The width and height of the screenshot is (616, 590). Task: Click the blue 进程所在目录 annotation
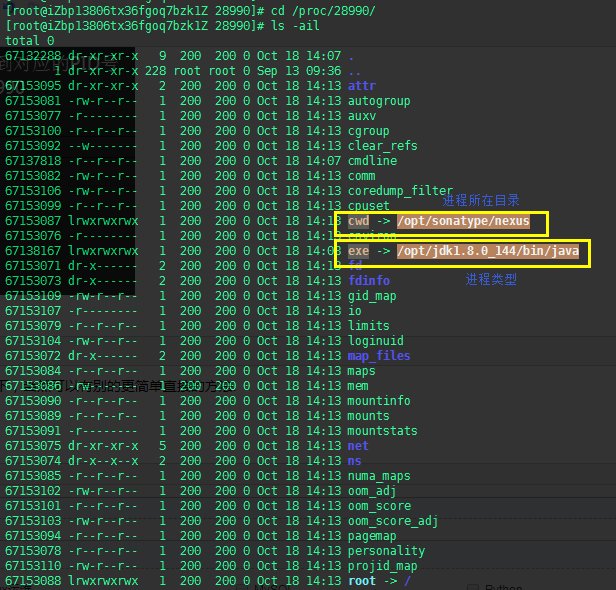481,200
